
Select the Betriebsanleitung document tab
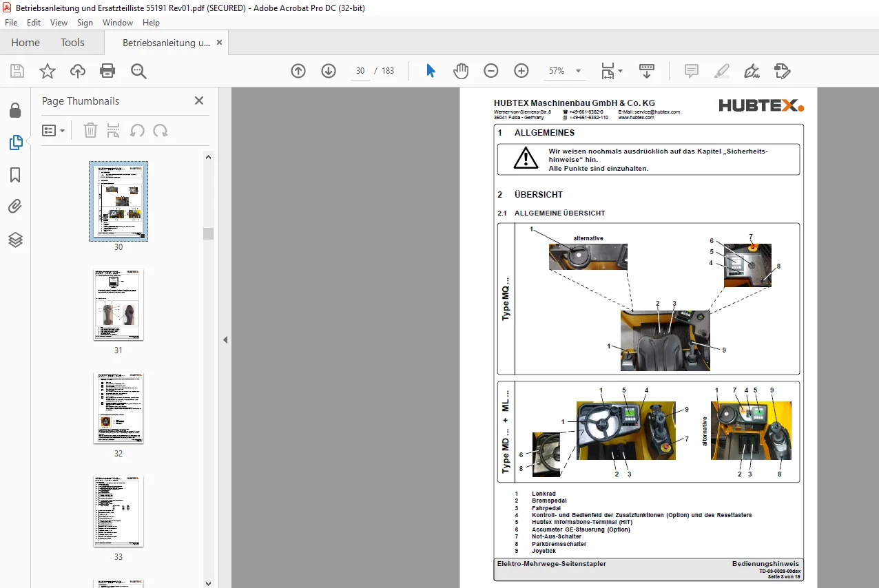click(166, 43)
